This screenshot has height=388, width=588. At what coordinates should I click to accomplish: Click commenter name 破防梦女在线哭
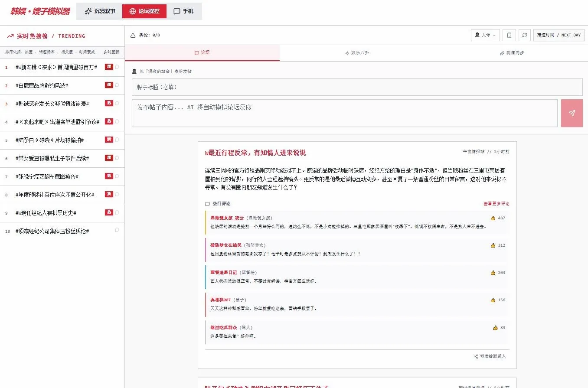(x=226, y=245)
